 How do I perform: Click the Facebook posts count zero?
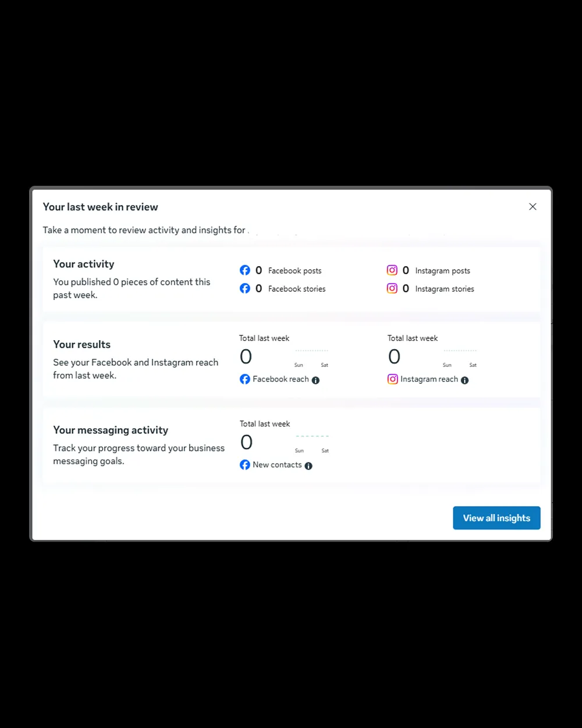258,270
